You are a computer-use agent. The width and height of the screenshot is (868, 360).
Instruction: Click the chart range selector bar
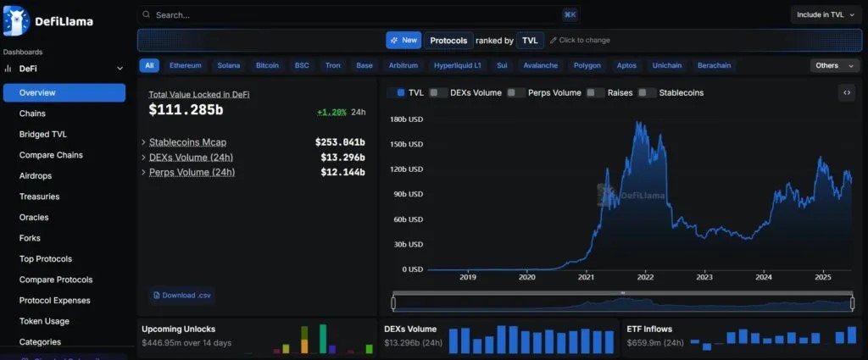pos(623,303)
